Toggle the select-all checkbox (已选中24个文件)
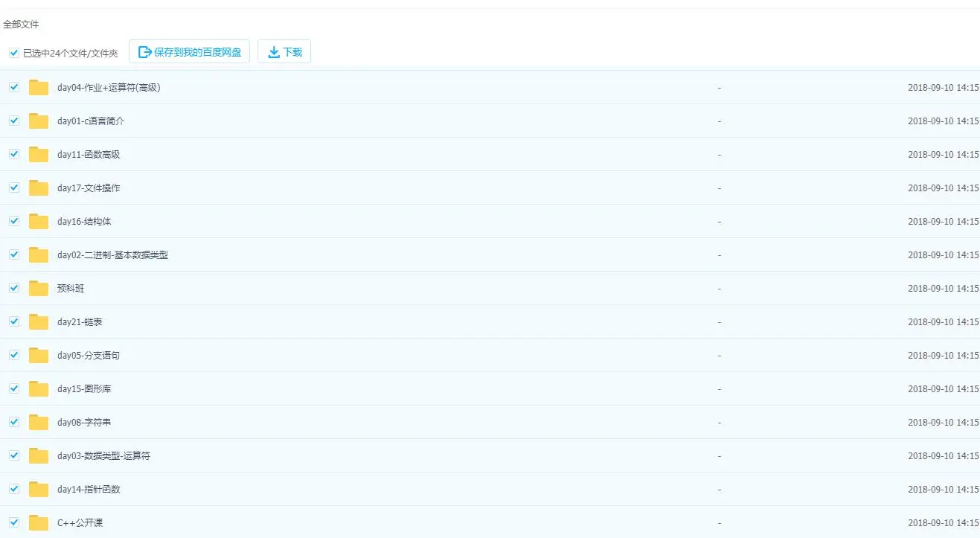 coord(14,53)
